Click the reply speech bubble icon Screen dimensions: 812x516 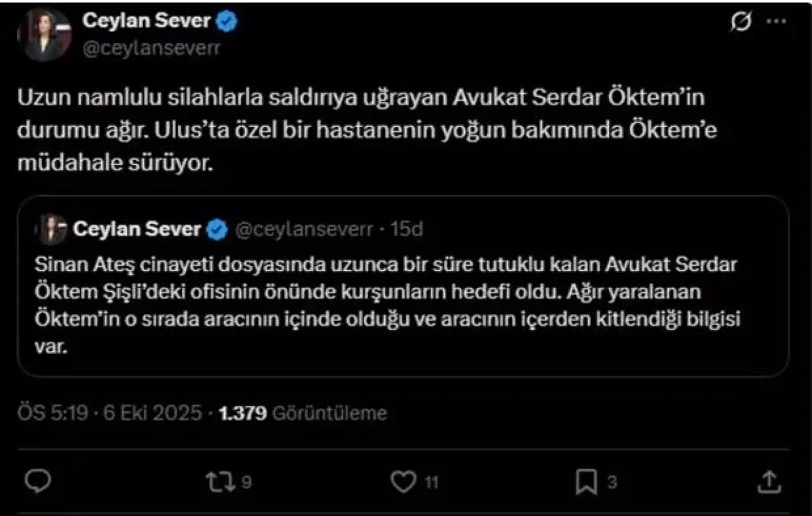[40, 482]
